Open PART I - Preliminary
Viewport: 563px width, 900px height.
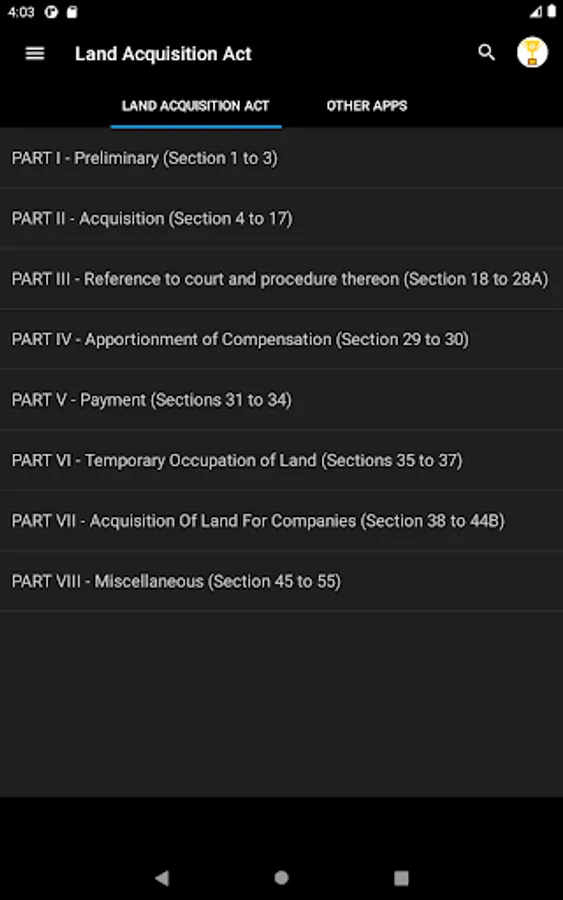coord(281,158)
